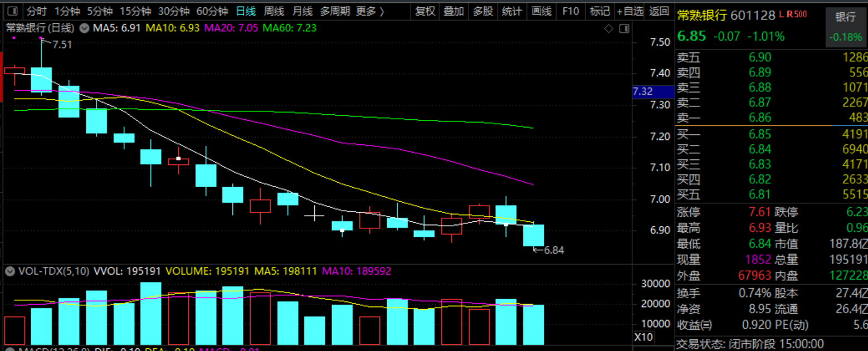The height and width of the screenshot is (351, 868).
Task: Toggle the right info panel icon
Action: [624, 28]
